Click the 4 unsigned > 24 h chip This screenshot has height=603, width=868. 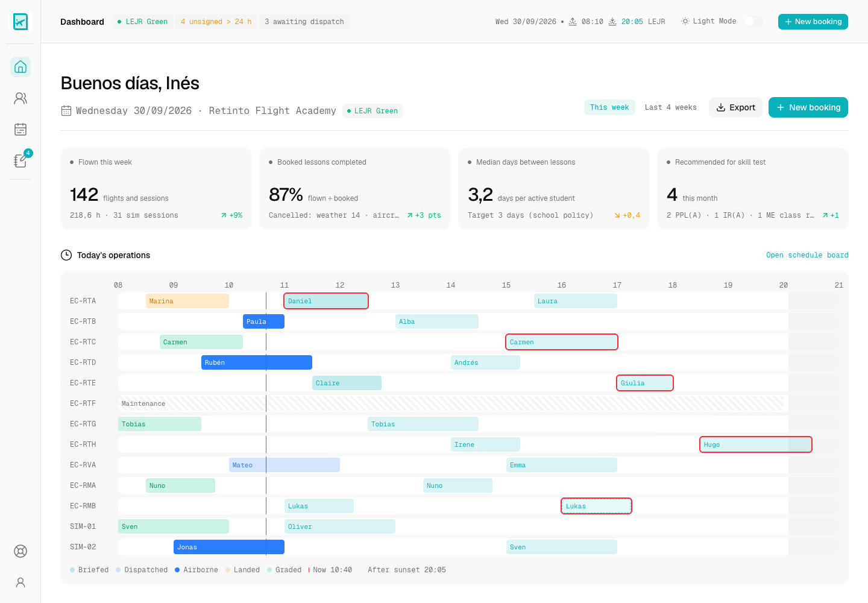coord(216,22)
